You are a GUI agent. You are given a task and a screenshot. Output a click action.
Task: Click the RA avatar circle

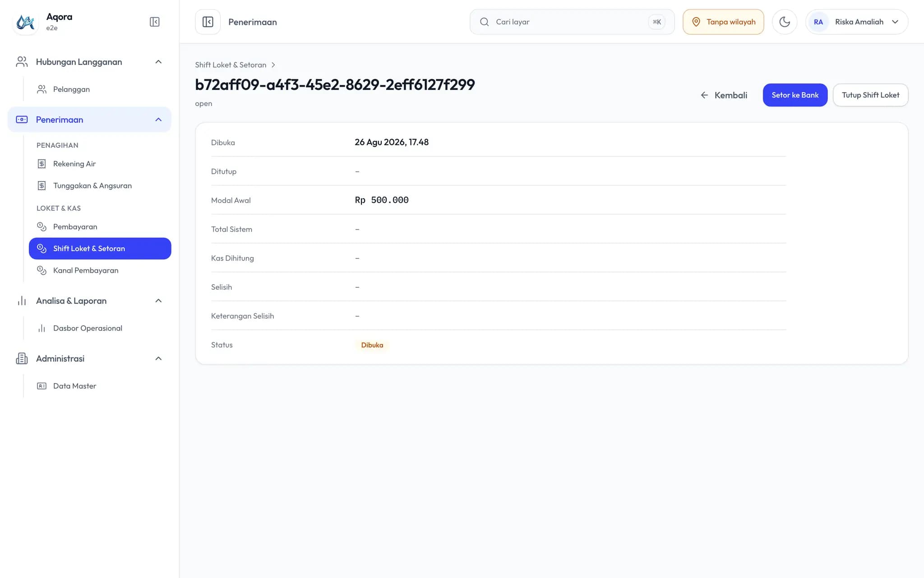818,22
